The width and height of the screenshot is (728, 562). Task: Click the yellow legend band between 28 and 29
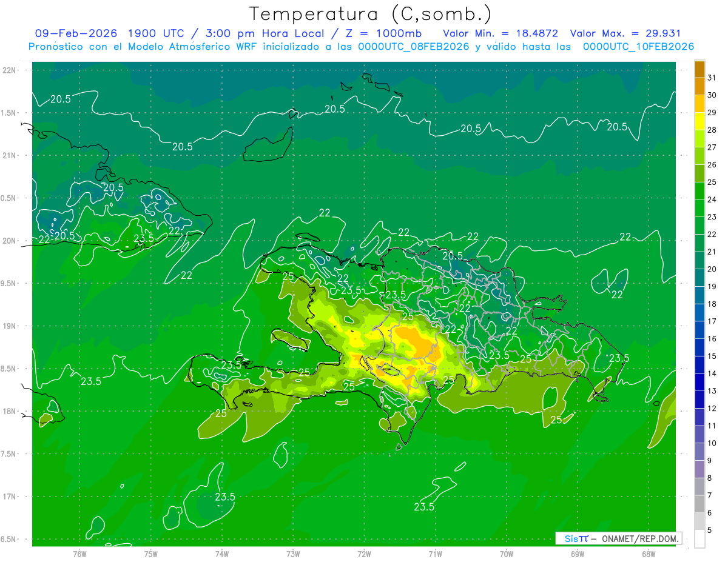[699, 121]
